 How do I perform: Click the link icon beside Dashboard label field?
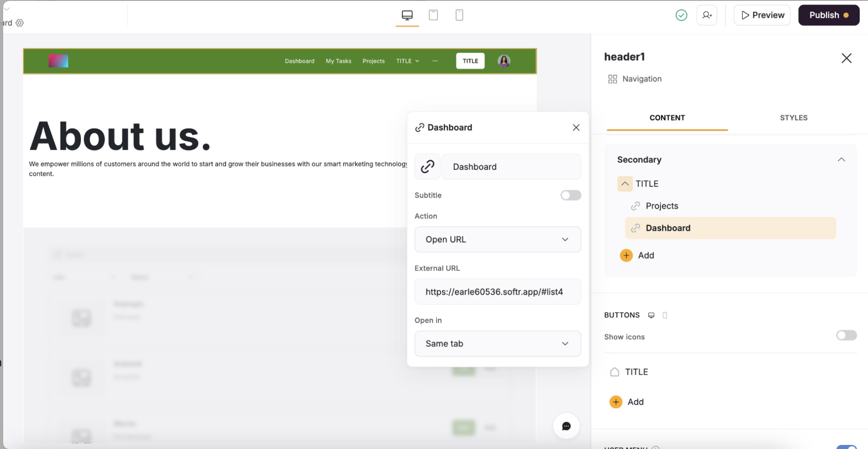point(427,167)
